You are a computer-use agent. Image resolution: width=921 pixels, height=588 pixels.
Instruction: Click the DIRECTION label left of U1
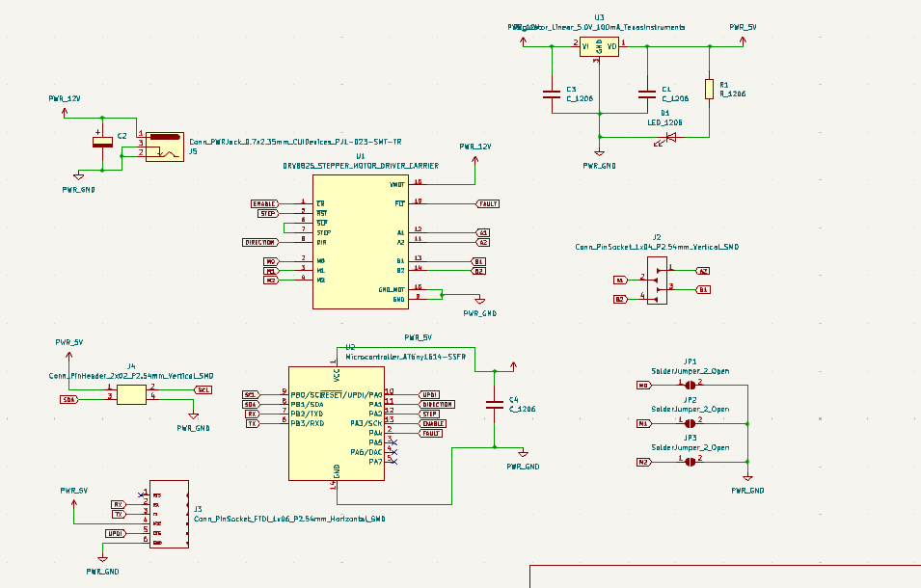coord(260,242)
